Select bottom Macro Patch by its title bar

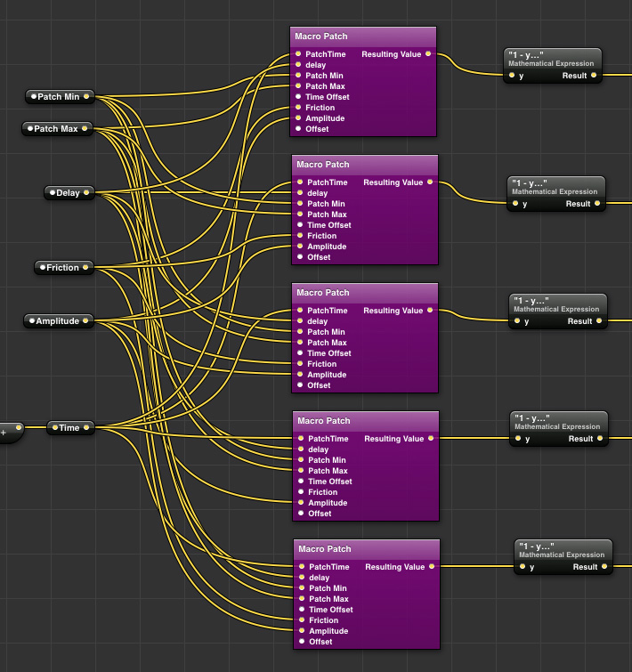click(367, 549)
